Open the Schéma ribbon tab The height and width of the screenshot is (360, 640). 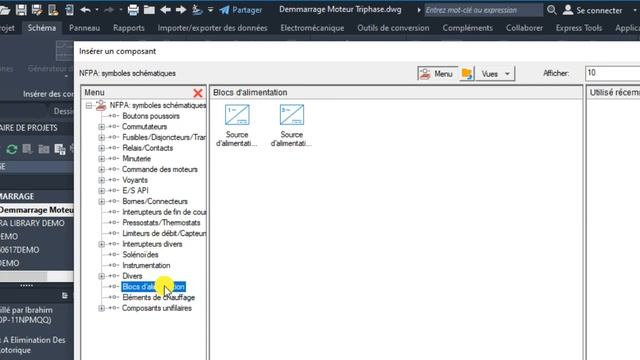(x=42, y=28)
